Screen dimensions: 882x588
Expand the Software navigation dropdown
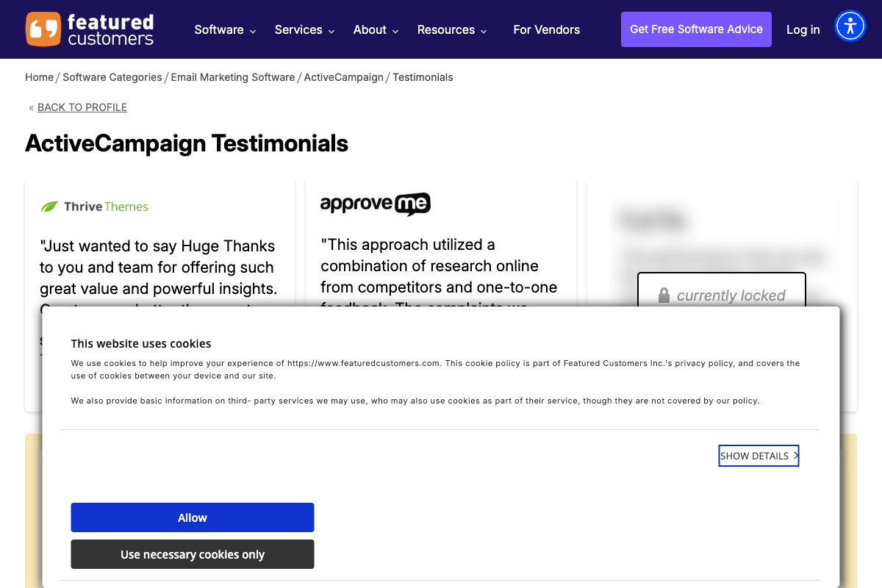click(x=225, y=29)
